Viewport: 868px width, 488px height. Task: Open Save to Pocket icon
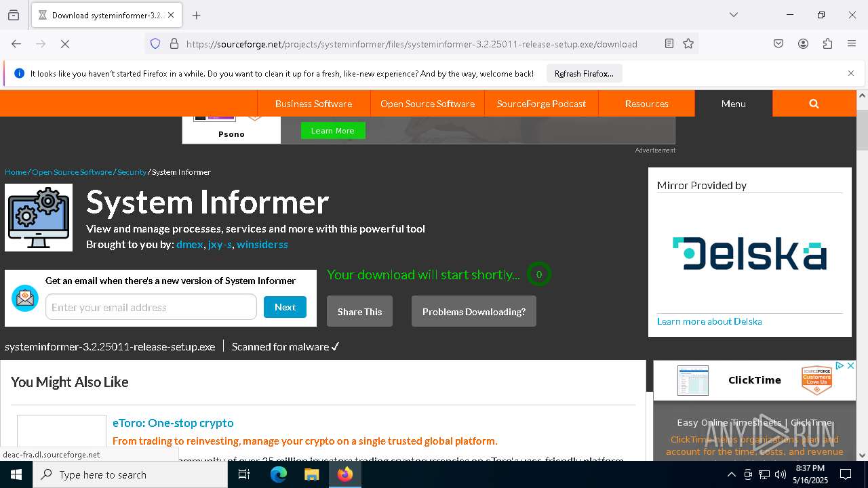(x=778, y=44)
